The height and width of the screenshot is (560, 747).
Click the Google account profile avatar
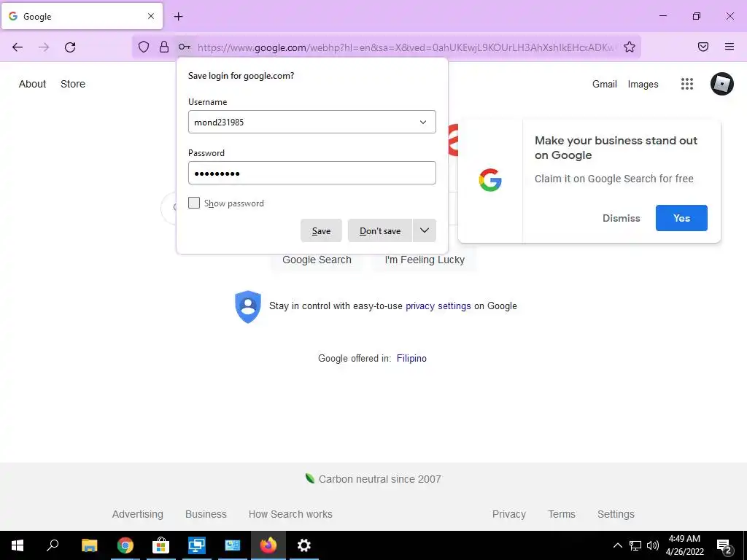click(x=721, y=84)
